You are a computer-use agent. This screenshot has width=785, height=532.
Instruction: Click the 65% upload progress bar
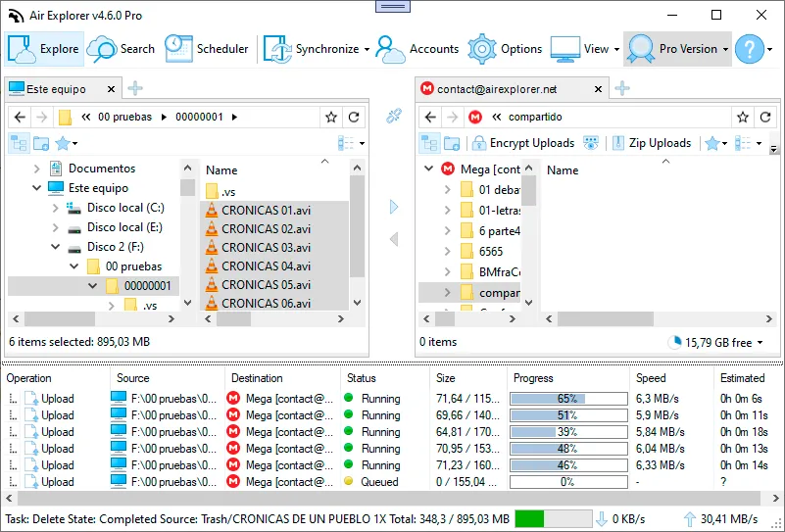tap(568, 399)
